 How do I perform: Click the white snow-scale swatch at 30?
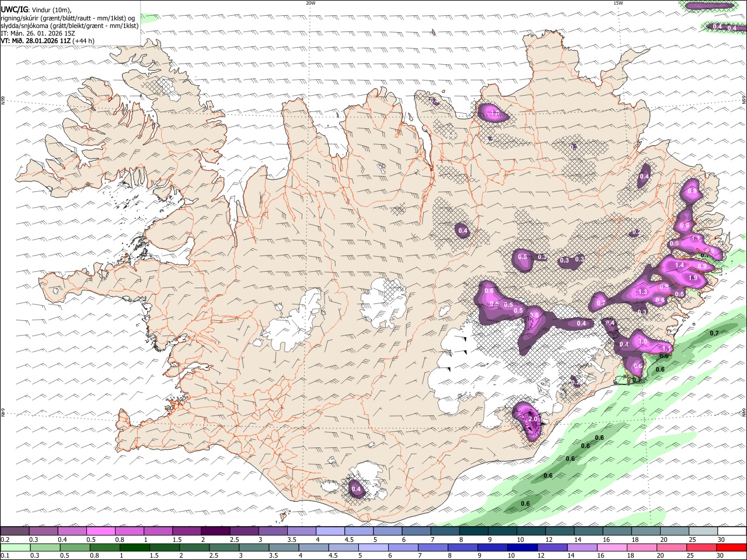click(731, 531)
